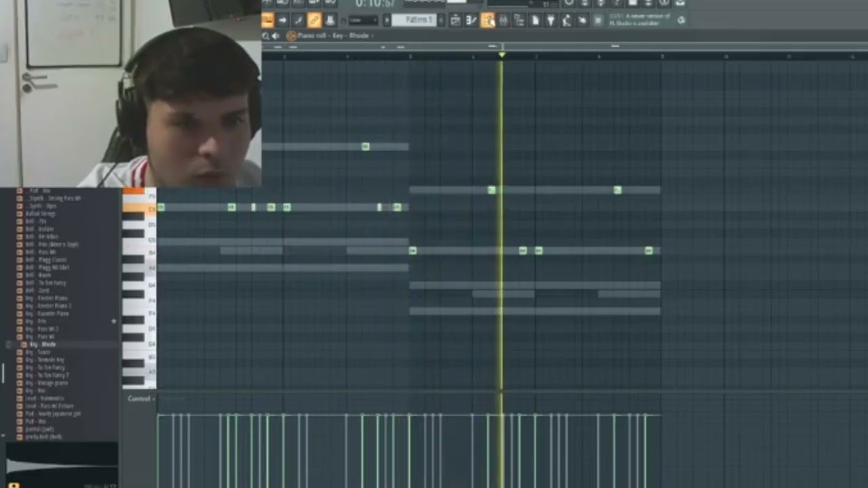Open the plugin picker plug icon
The image size is (868, 488).
(x=551, y=20)
